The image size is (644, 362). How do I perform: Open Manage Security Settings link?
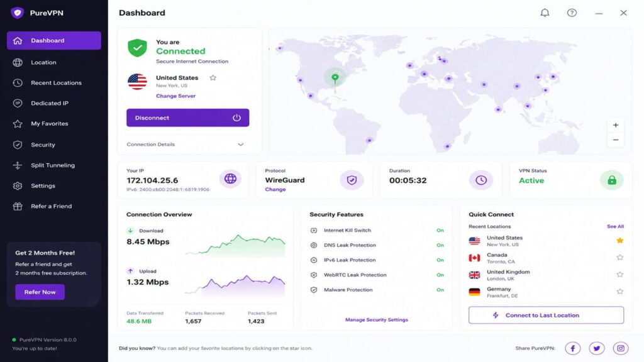(377, 320)
